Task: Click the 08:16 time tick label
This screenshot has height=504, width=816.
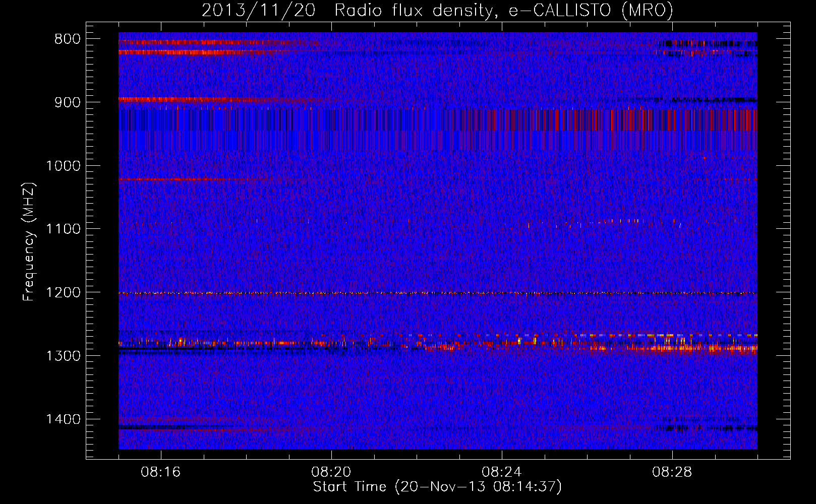Action: click(161, 472)
